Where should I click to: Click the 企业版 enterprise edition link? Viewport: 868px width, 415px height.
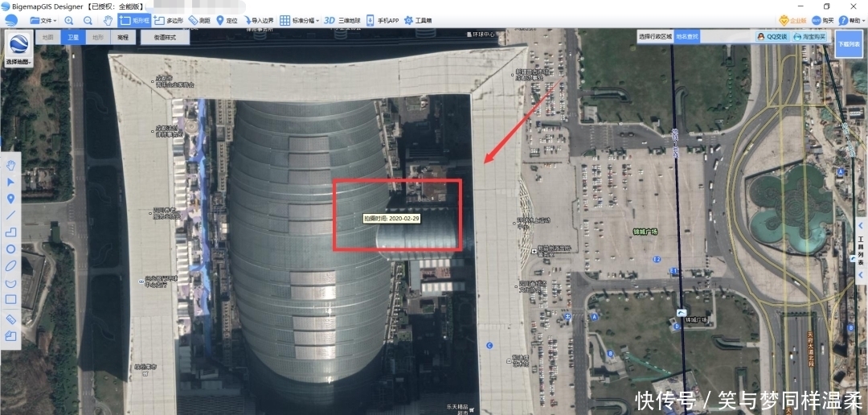[792, 20]
